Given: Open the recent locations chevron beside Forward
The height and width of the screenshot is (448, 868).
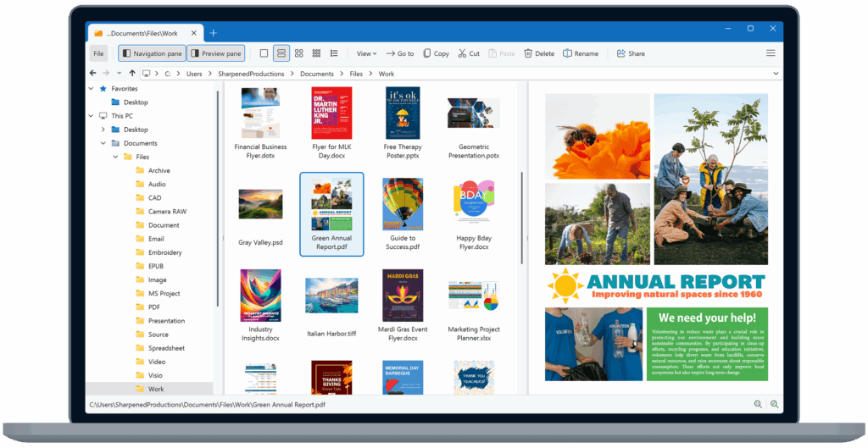Looking at the screenshot, I should click(x=119, y=73).
